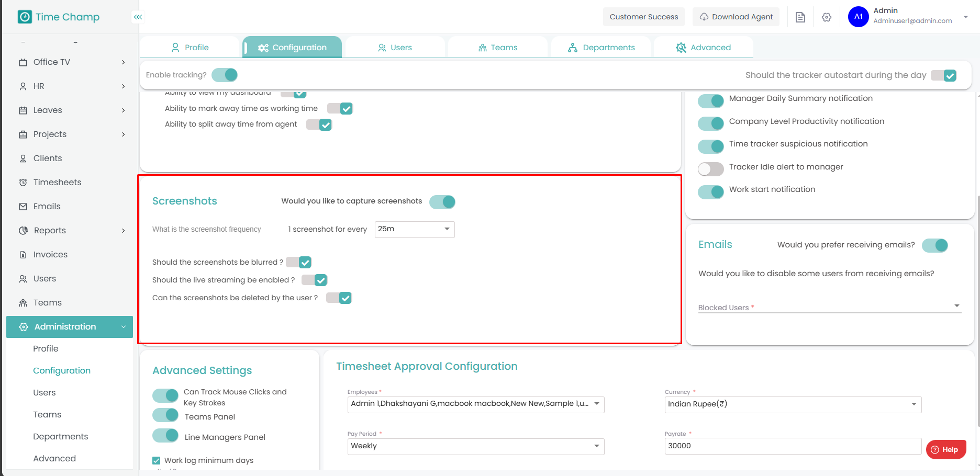Click the Users sidebar icon
980x476 pixels.
tap(23, 279)
